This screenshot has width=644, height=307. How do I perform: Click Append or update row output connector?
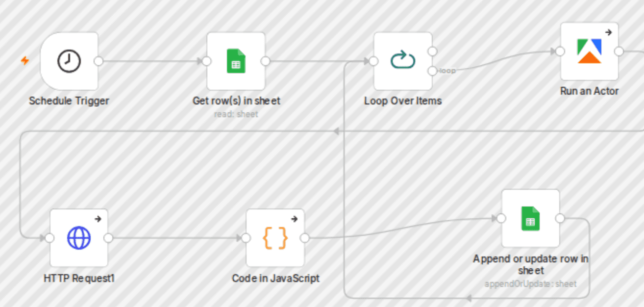pyautogui.click(x=560, y=218)
